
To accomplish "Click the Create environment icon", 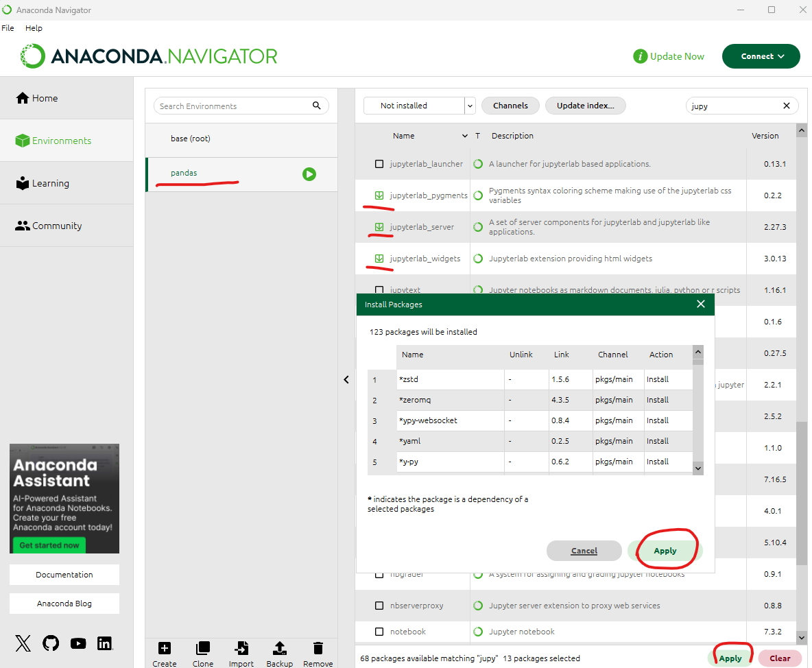I will [x=164, y=648].
